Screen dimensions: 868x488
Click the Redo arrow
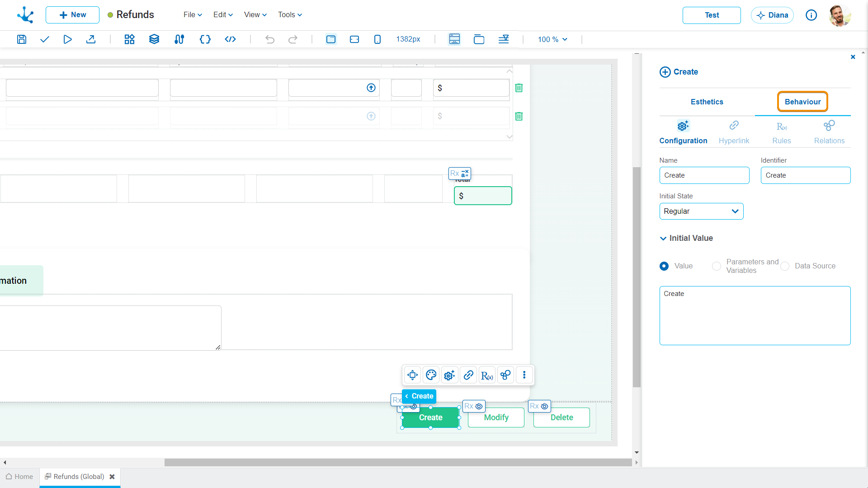pos(293,39)
